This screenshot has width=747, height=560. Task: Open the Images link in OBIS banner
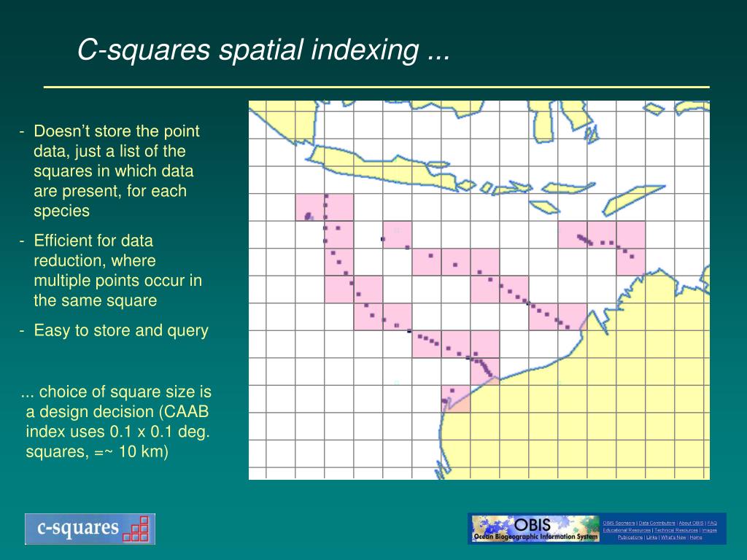coord(709,530)
